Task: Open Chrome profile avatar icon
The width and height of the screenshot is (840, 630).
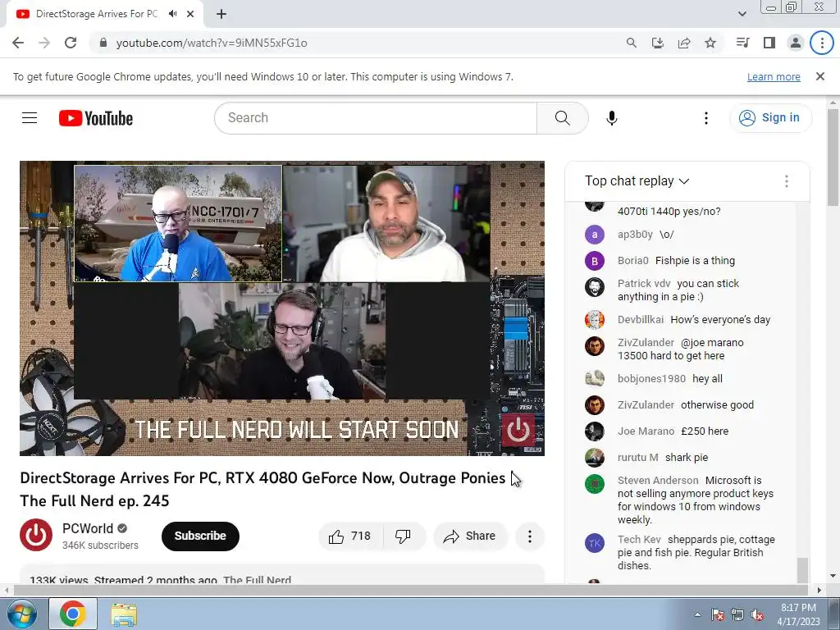Action: [x=796, y=43]
